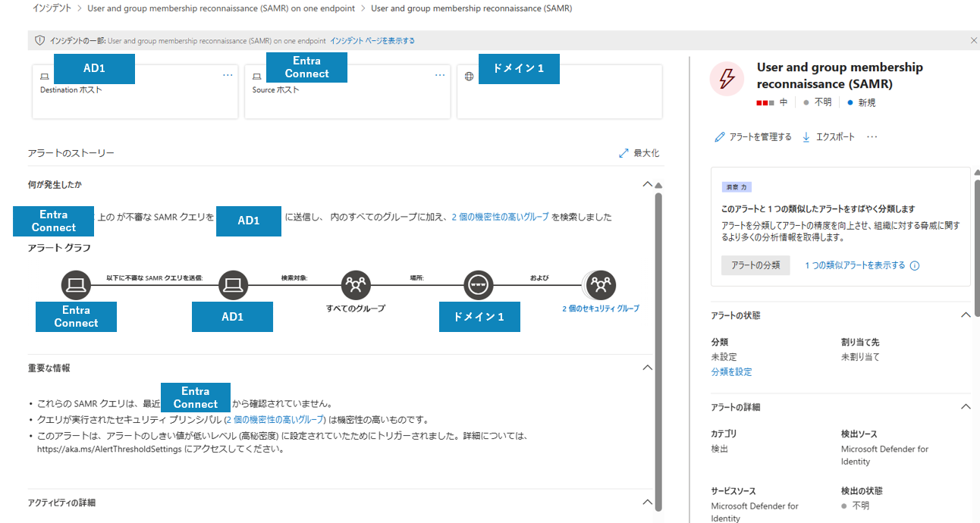Screen dimensions: 980x523
Task: Collapse the 重要な情報 section
Action: 647,367
